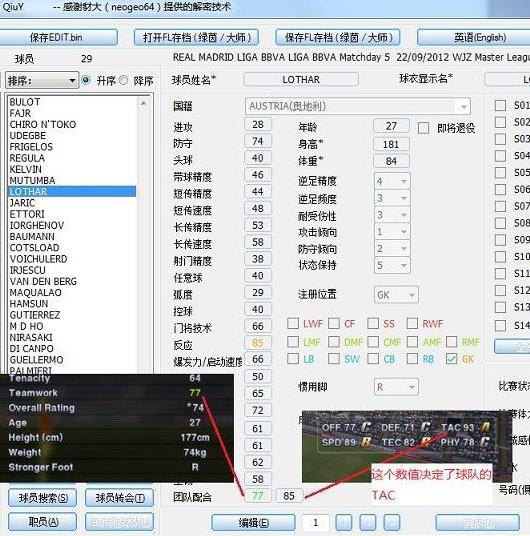Open the 排序 sort dropdown
530x536 pixels.
tap(42, 81)
